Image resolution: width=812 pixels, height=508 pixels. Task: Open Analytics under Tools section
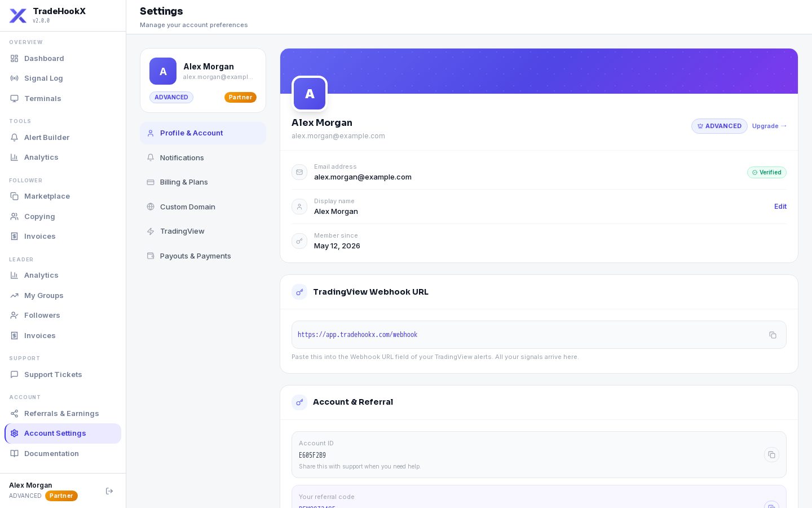63,157
